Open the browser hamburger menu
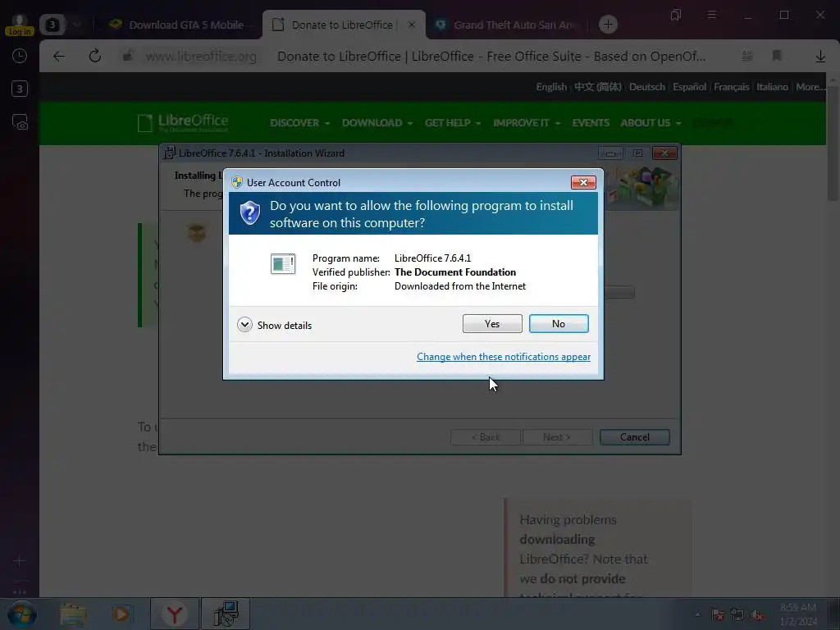This screenshot has width=840, height=630. point(712,15)
